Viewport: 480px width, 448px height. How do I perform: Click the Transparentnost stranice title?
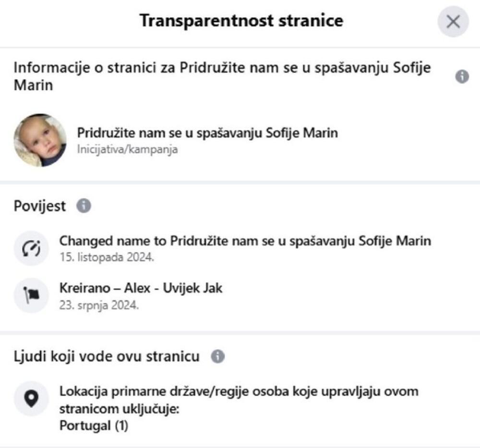(241, 21)
